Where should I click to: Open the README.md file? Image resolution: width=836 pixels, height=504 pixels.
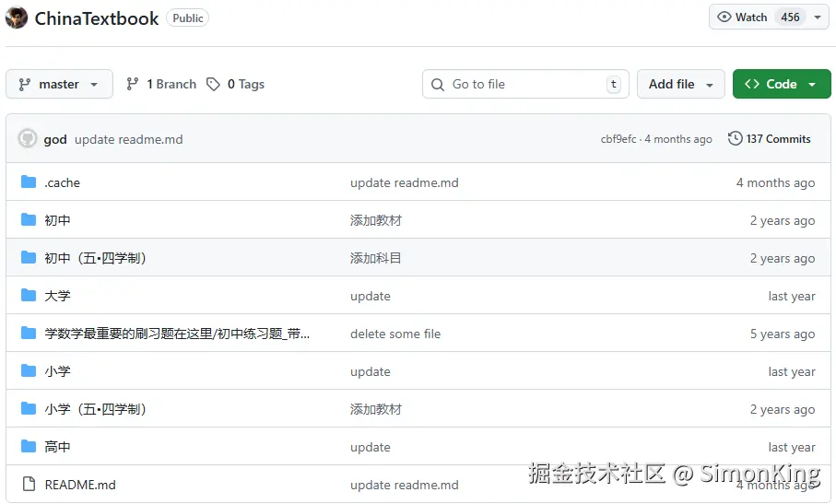coord(80,485)
